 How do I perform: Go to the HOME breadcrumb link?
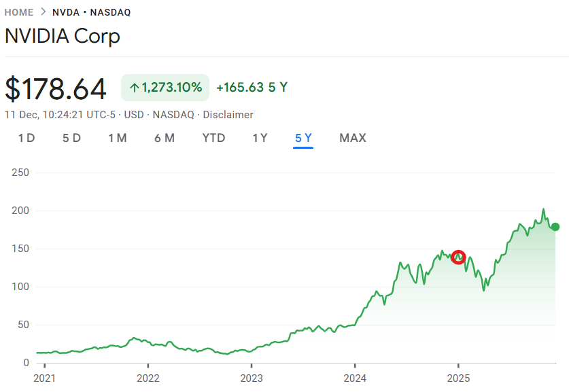pyautogui.click(x=19, y=12)
